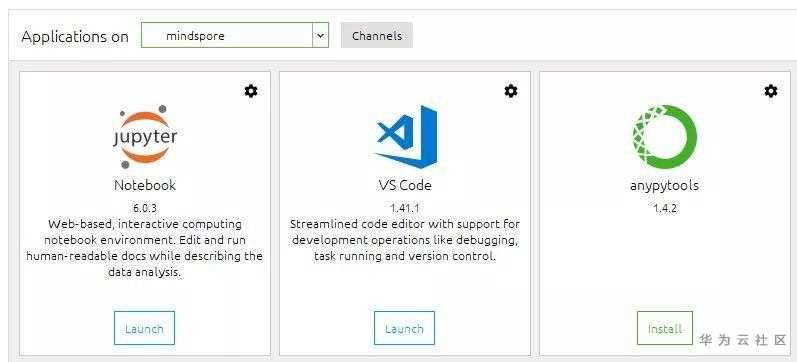Install anypytools
This screenshot has width=797, height=362.
tap(665, 328)
